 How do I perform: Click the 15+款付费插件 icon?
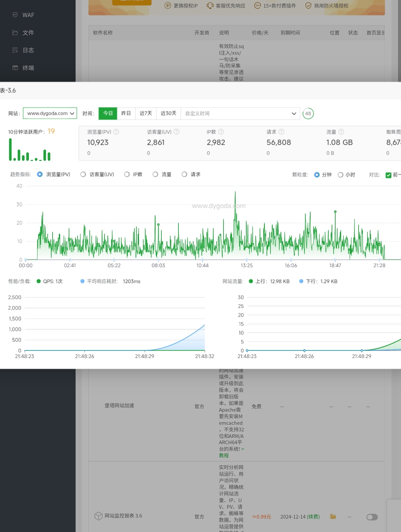(x=258, y=6)
